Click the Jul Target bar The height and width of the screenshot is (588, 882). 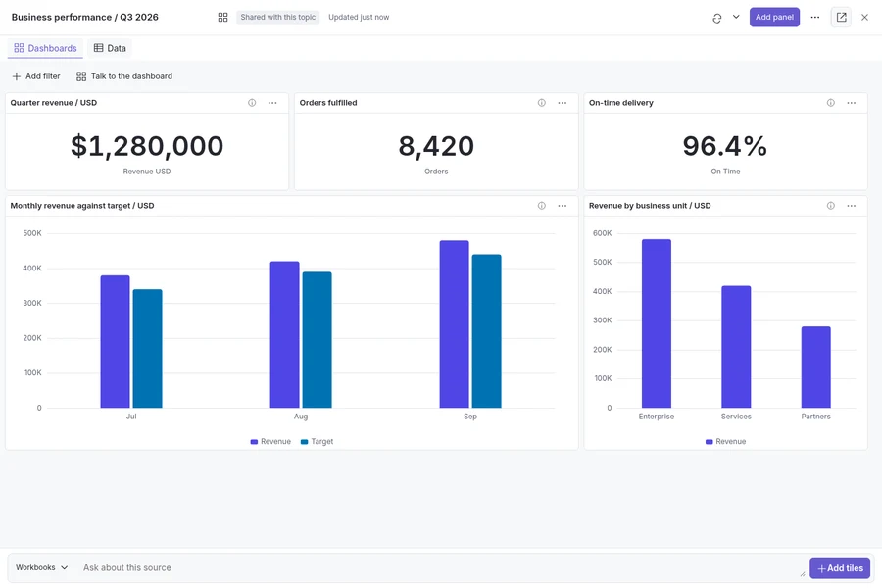(x=147, y=349)
